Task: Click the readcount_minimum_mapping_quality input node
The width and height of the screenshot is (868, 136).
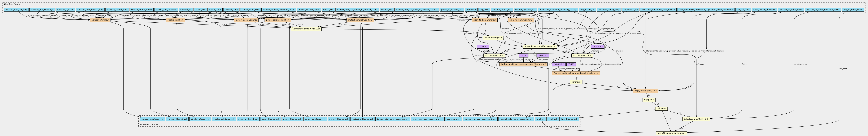Action: 558,10
